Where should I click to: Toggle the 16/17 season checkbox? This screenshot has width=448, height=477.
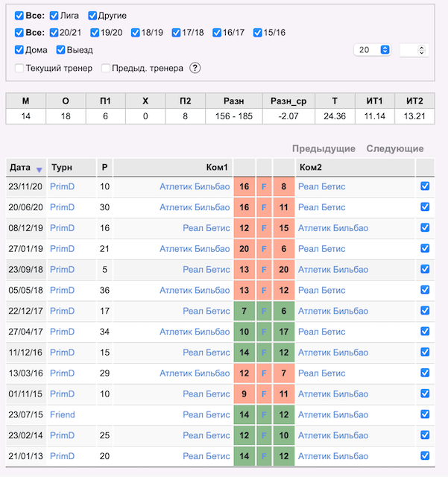click(x=217, y=33)
